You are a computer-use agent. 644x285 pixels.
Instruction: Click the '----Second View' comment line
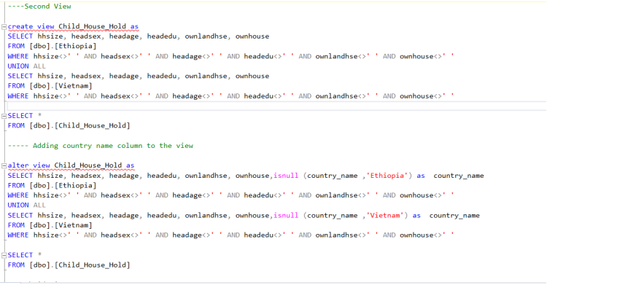click(x=39, y=6)
